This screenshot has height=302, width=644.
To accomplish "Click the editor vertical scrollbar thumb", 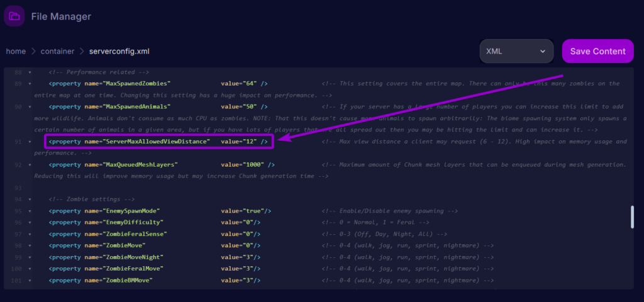I will (x=633, y=217).
